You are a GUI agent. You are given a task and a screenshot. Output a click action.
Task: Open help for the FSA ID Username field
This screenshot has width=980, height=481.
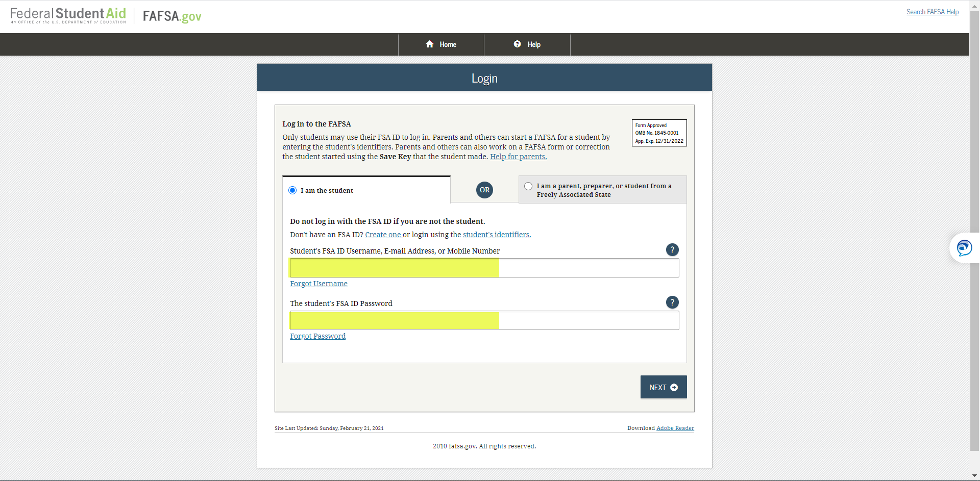coord(672,249)
